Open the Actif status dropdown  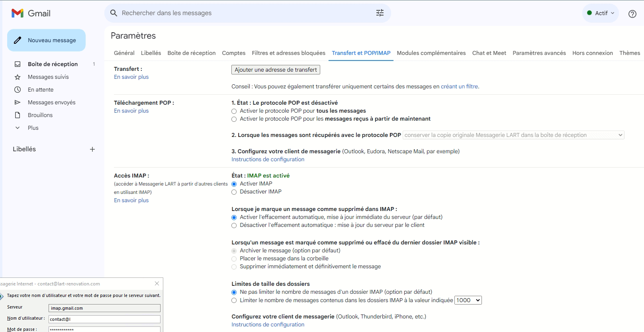click(x=601, y=13)
